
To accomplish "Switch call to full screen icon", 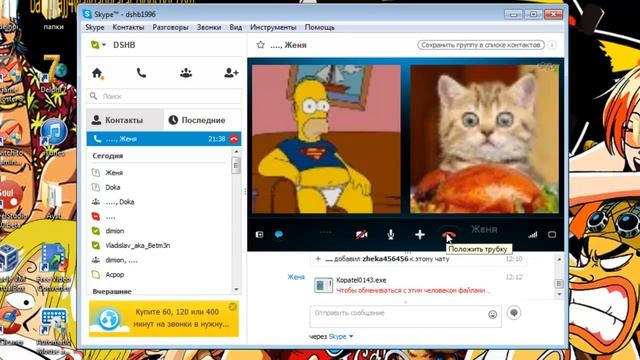I will (552, 235).
